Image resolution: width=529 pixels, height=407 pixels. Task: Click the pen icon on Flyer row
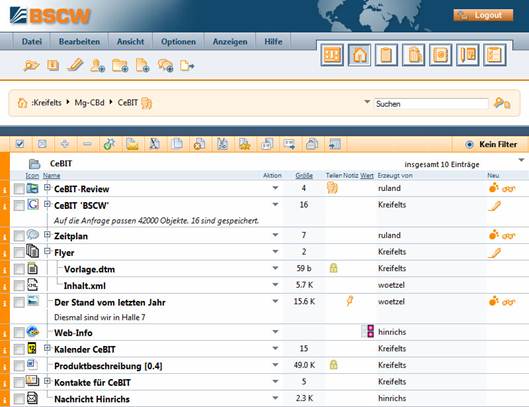click(x=495, y=252)
